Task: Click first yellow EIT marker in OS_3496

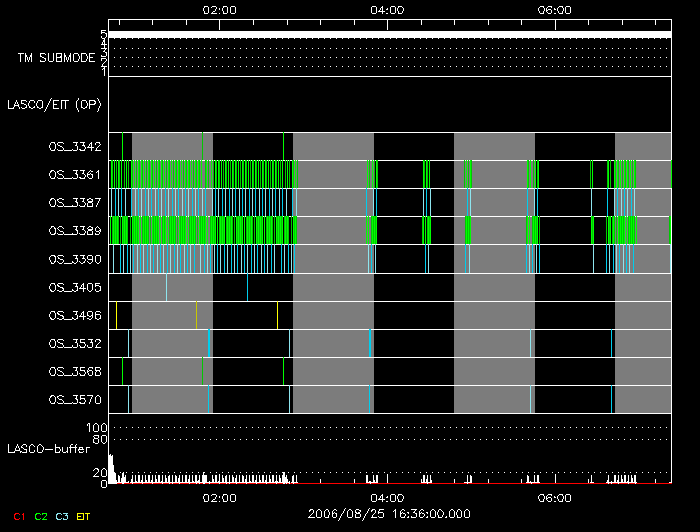Action: pos(117,316)
